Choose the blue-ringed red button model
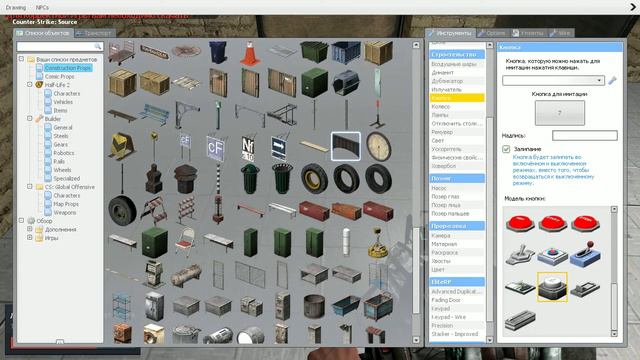 coord(552,256)
